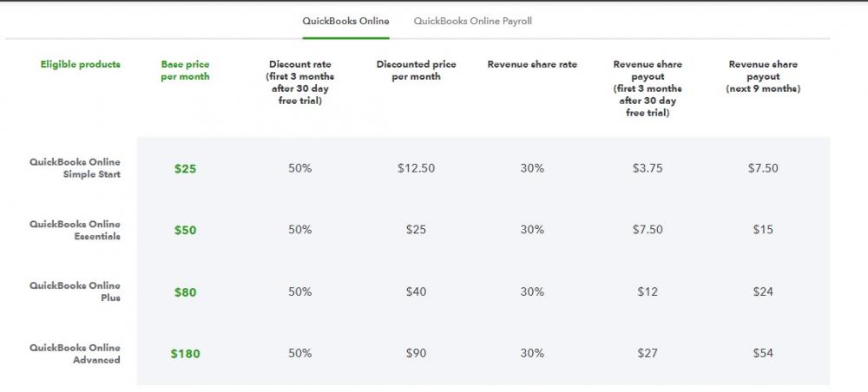
Task: Select the Revenue share rate header
Action: coord(532,64)
